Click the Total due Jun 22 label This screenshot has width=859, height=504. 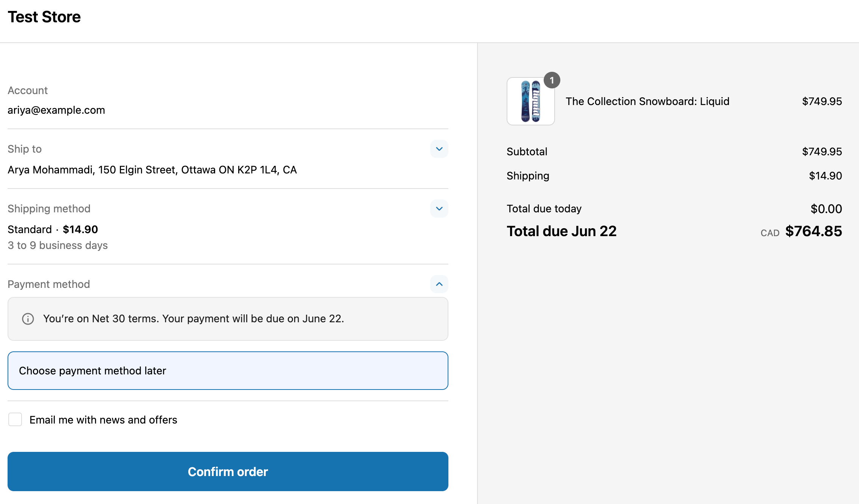[x=561, y=231]
